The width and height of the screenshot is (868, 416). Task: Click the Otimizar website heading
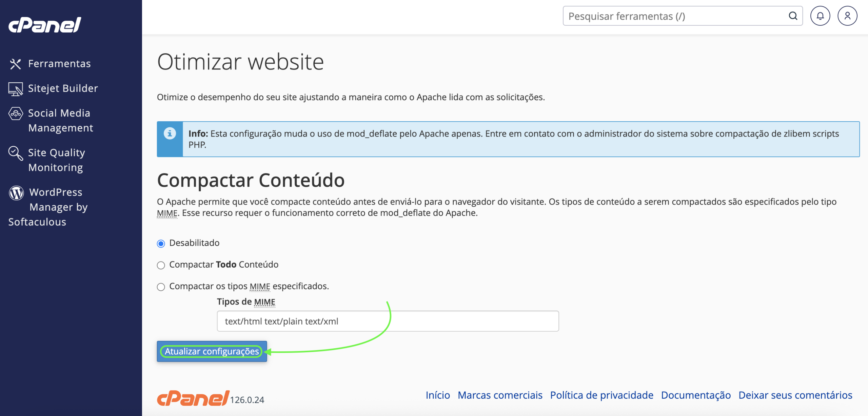(x=240, y=62)
